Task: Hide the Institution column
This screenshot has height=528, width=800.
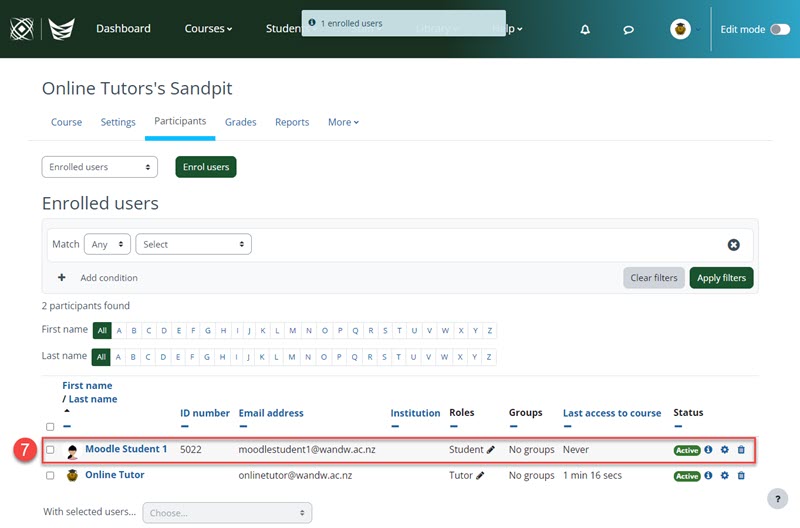Action: click(x=395, y=426)
